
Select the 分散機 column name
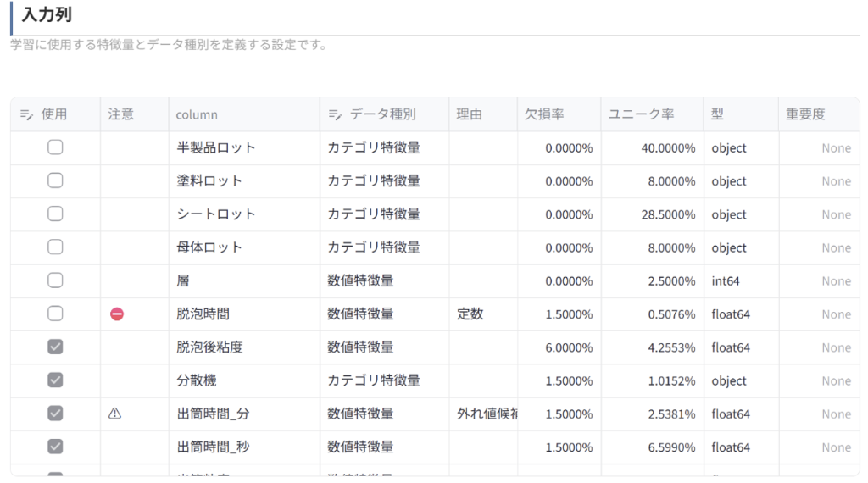pyautogui.click(x=197, y=380)
